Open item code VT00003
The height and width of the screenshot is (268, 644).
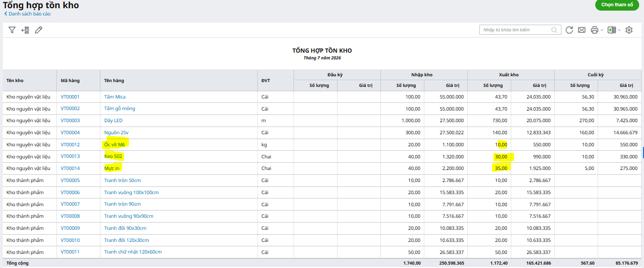coord(70,121)
